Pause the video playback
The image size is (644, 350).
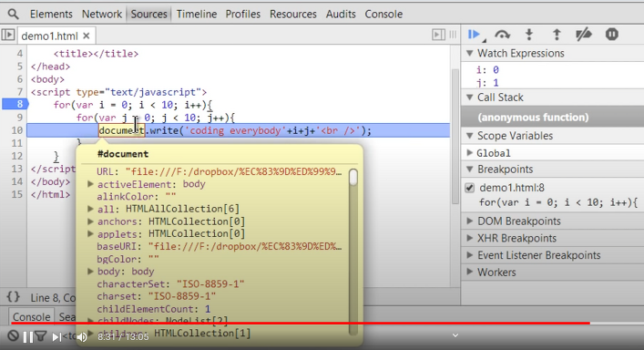click(28, 337)
